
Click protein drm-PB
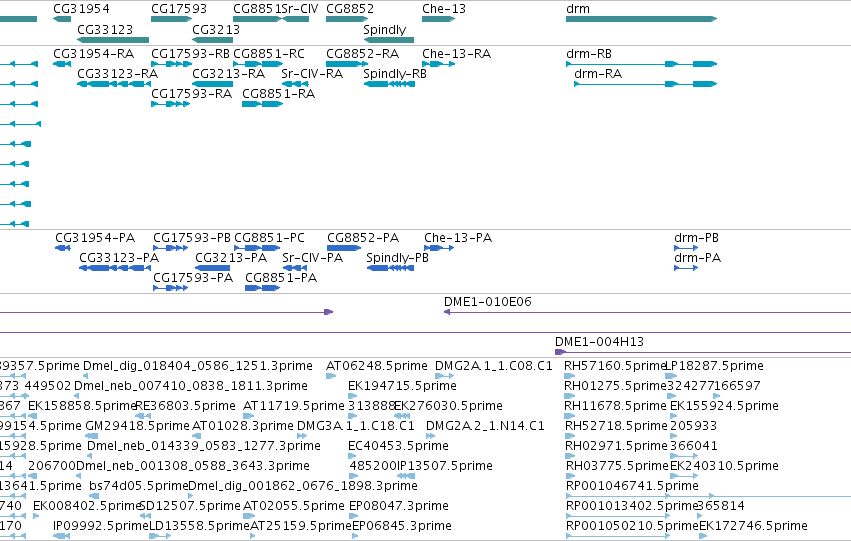click(686, 248)
